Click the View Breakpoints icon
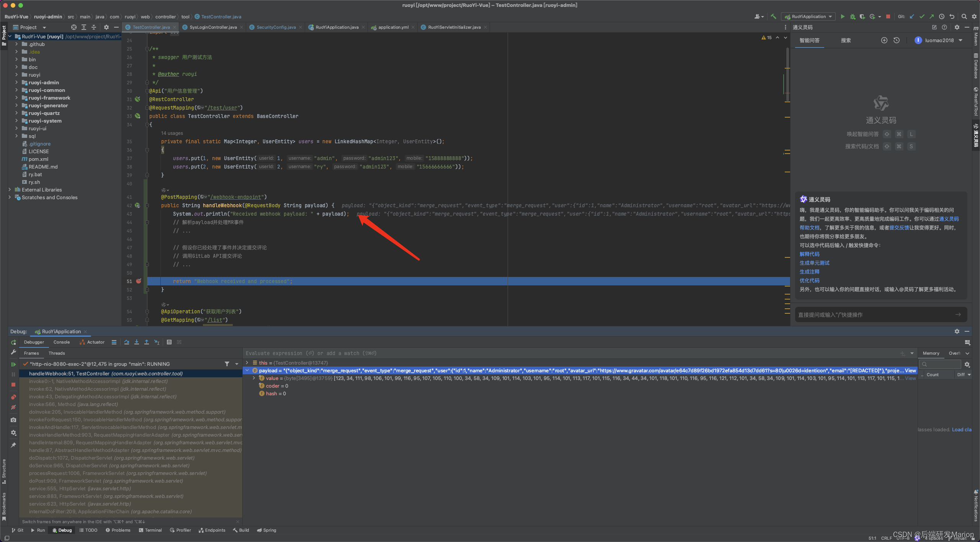This screenshot has height=542, width=980. [13, 397]
